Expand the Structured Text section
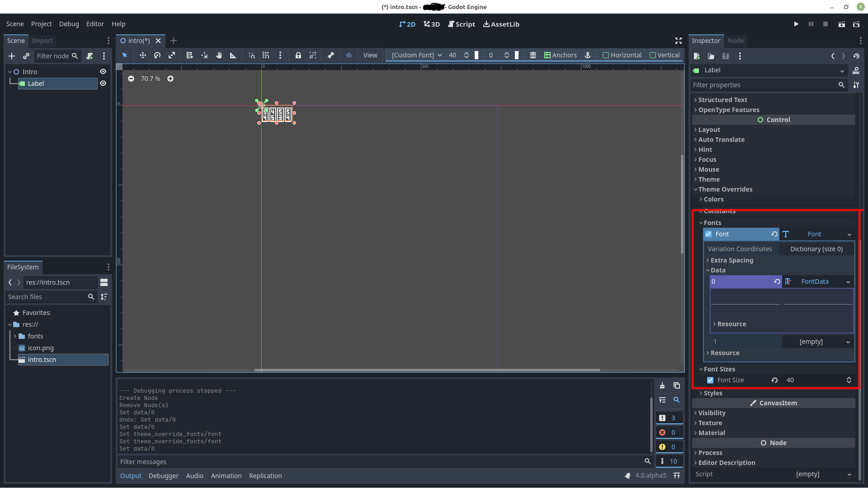868x488 pixels. coord(722,100)
